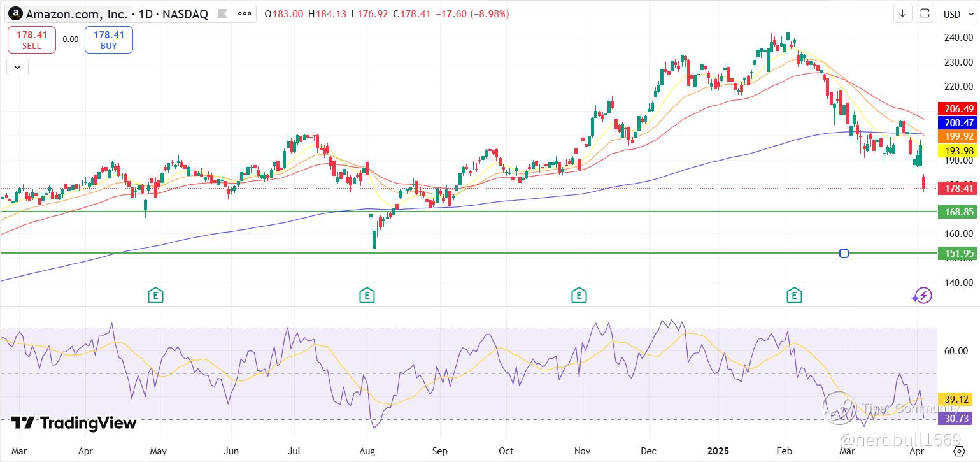Select the green 151.95 price label
Image resolution: width=980 pixels, height=462 pixels.
click(957, 254)
